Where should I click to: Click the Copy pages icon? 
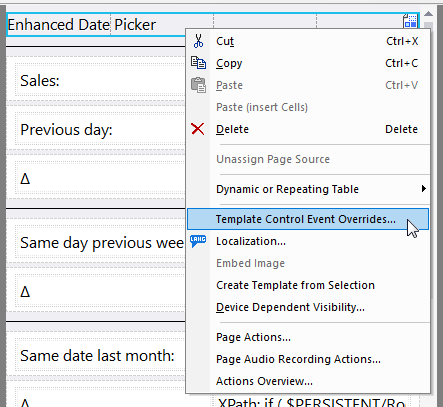(198, 63)
